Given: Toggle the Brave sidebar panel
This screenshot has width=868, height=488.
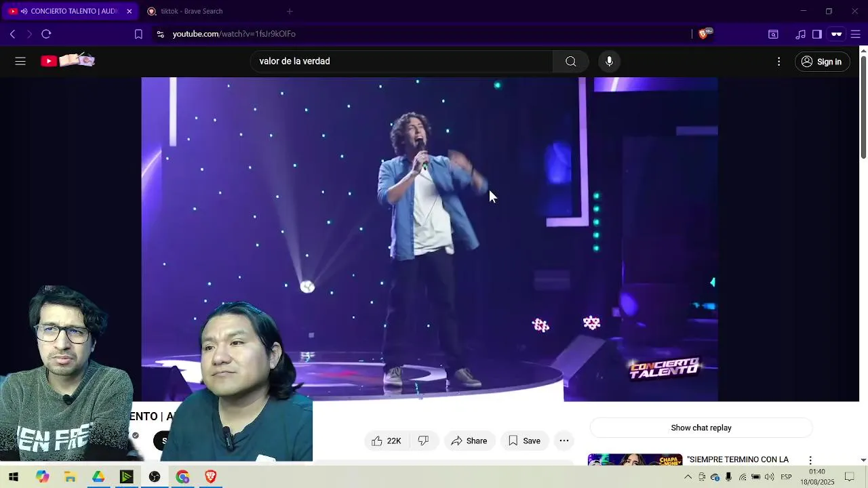Looking at the screenshot, I should tap(817, 34).
